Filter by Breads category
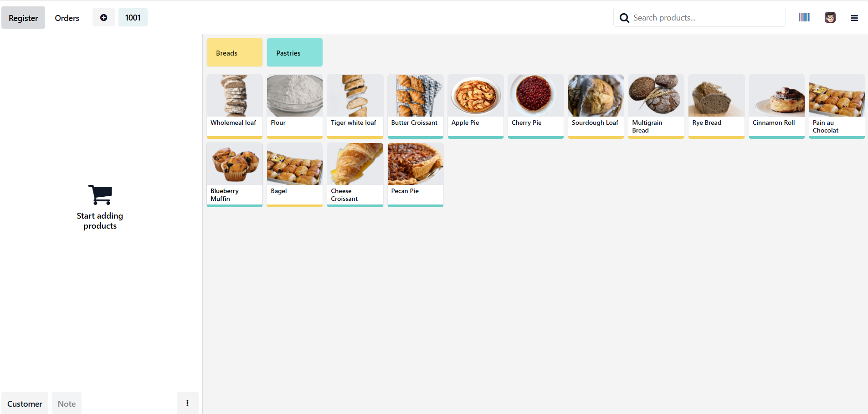Viewport: 868px width, 414px height. click(x=234, y=53)
